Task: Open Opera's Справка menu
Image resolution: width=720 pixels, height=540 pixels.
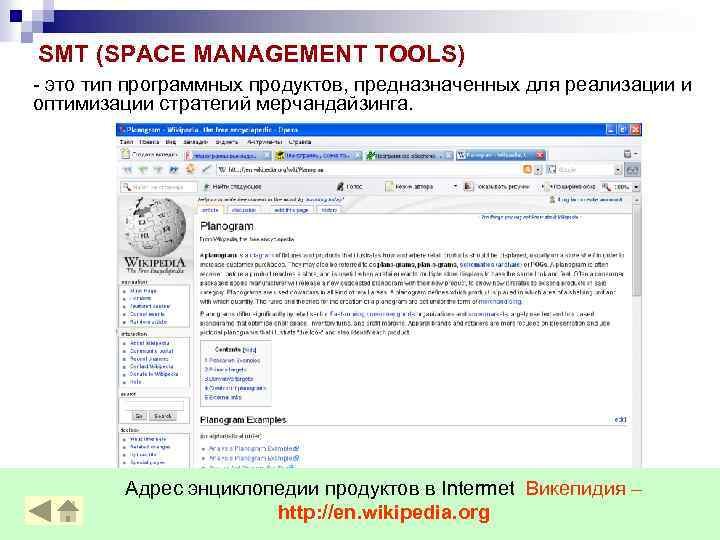Action: tap(300, 142)
